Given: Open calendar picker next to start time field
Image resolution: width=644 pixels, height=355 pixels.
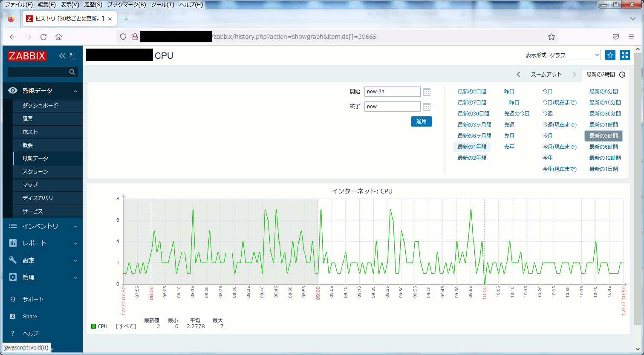Looking at the screenshot, I should 427,92.
